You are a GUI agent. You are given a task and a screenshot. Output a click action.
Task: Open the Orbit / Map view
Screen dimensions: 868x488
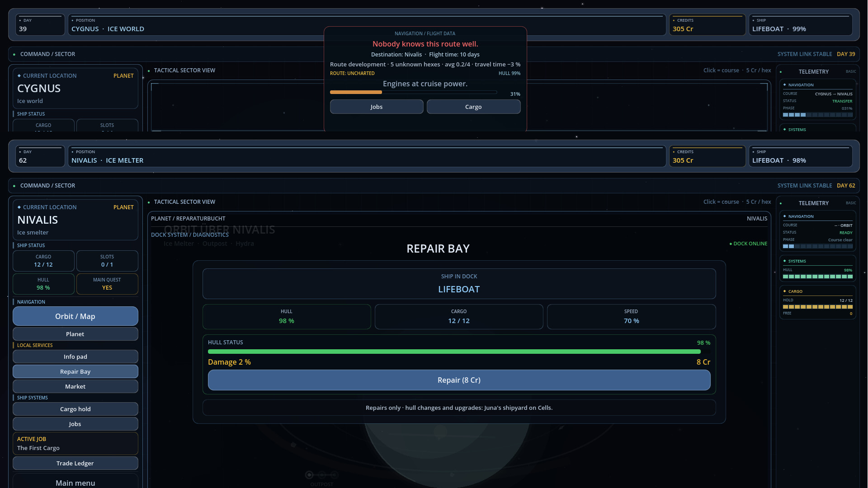pyautogui.click(x=75, y=316)
